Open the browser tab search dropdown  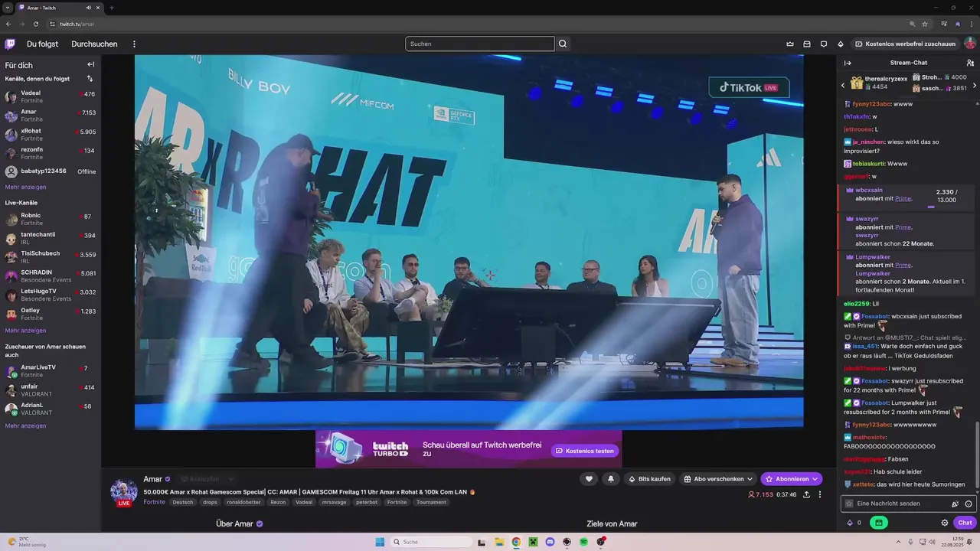[9, 8]
